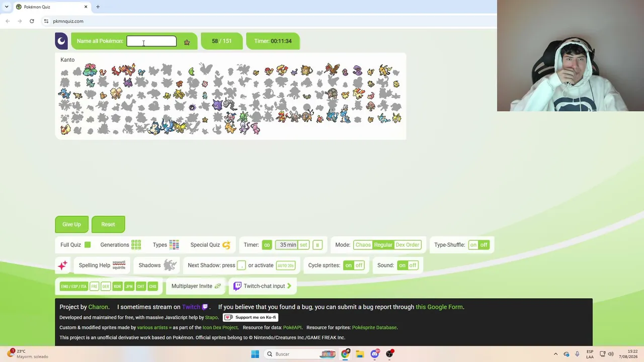Click the Mew sprite in the Kanto grid
This screenshot has height=362, width=644.
(256, 130)
